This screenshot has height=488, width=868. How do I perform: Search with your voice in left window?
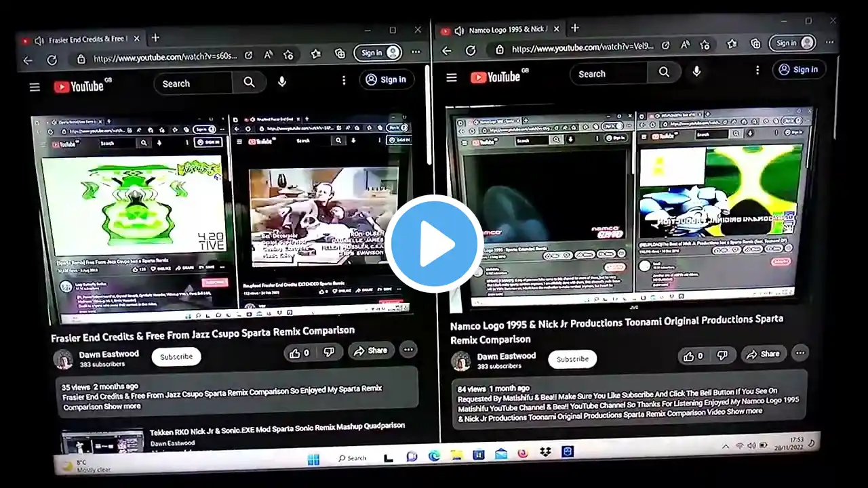pos(282,82)
